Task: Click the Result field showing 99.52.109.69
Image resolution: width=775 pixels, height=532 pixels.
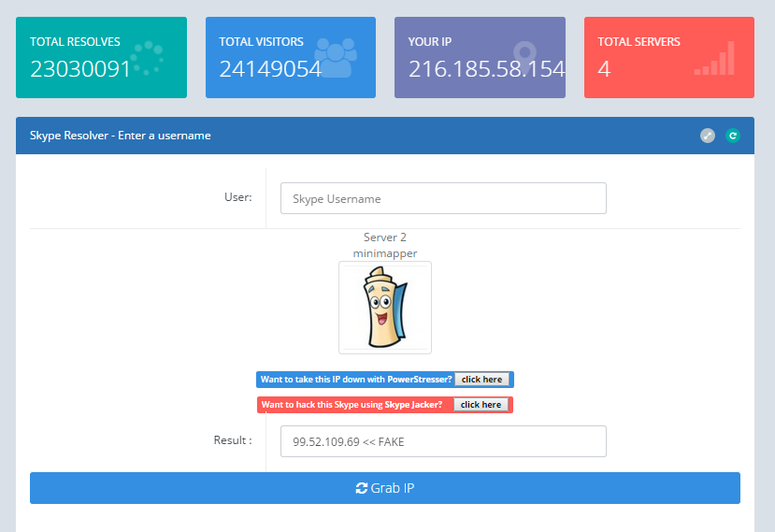Action: [443, 441]
